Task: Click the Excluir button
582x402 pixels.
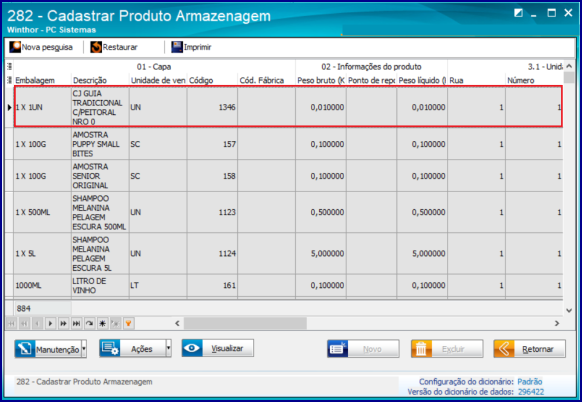Action: (x=447, y=349)
